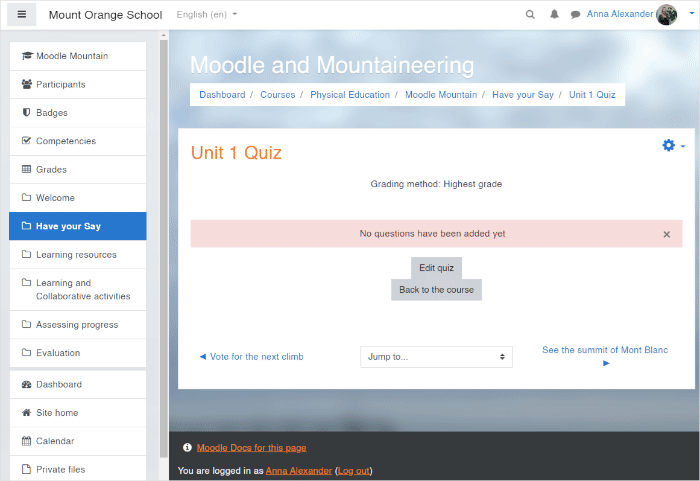Open Calendar in the sidebar

78,441
